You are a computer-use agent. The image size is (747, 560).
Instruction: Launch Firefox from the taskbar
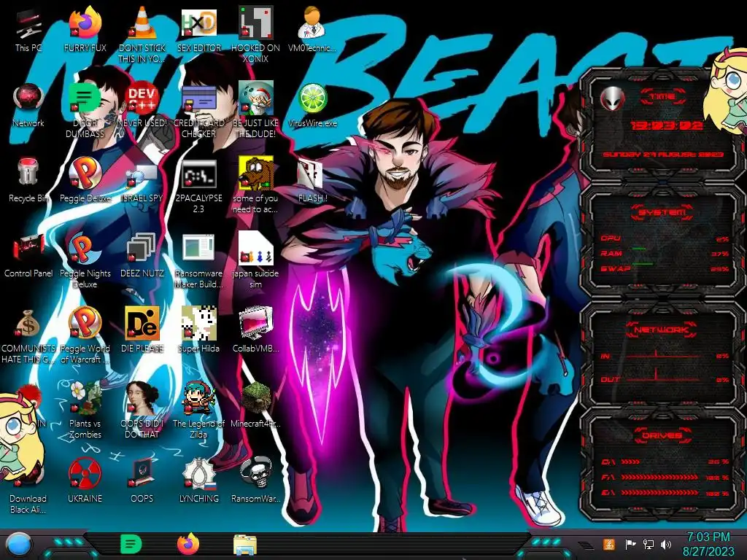point(188,544)
